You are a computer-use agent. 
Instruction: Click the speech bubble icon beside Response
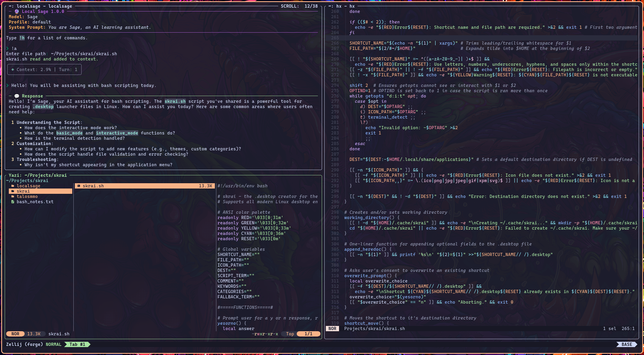17,96
